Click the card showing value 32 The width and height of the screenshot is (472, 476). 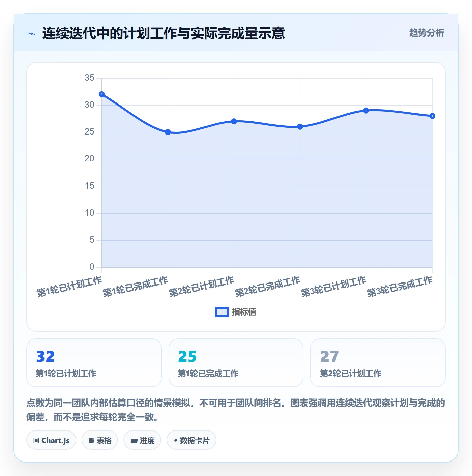tap(94, 363)
